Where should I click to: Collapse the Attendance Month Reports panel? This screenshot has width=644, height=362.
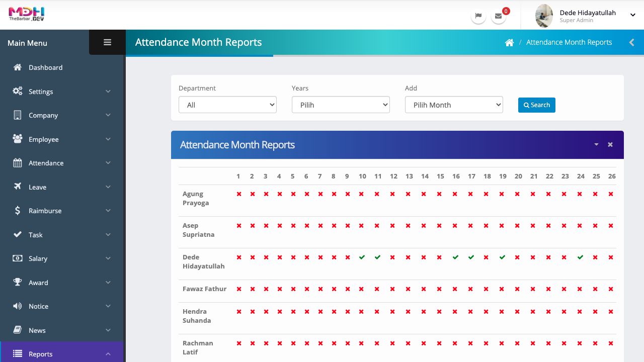pos(596,145)
